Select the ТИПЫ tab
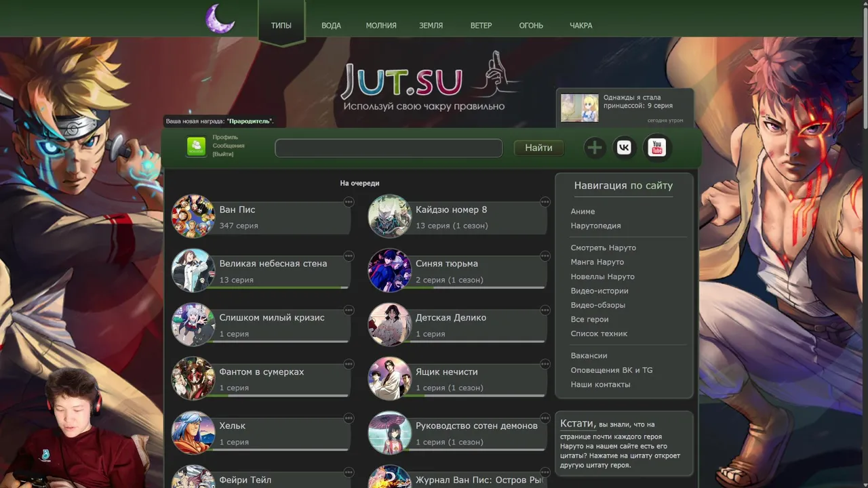The width and height of the screenshot is (868, 488). click(281, 25)
